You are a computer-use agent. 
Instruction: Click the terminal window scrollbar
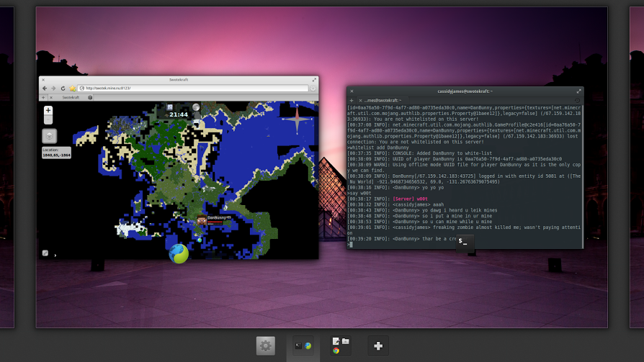point(582,176)
